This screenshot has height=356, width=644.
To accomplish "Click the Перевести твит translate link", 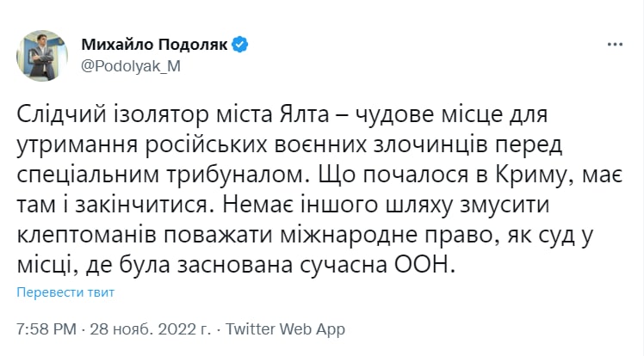I will 66,293.
